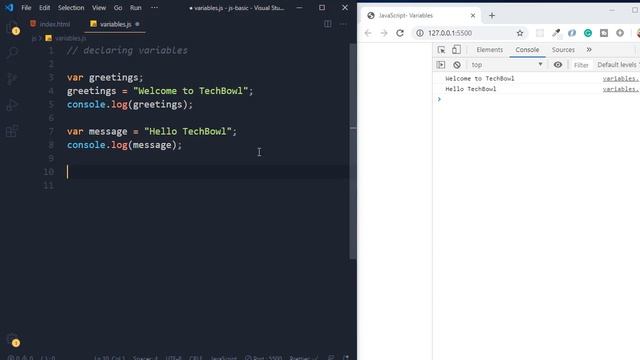Open the Search view in the activity bar
The height and width of the screenshot is (360, 640).
point(13,52)
